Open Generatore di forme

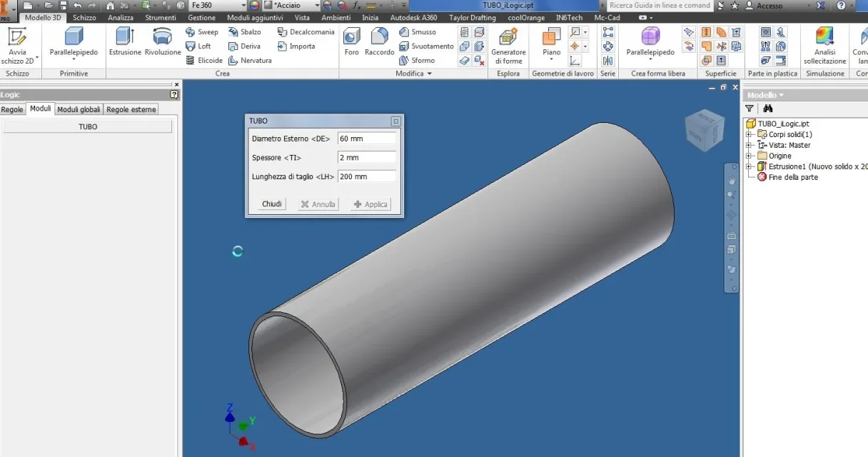click(508, 46)
